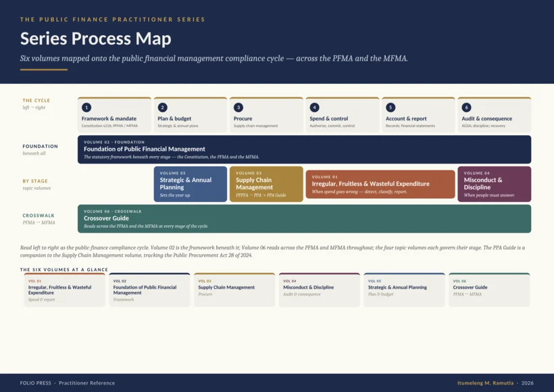The width and height of the screenshot is (554, 392).
Task: Click VOL 01 Irregular, Fruitless & Wasteful glance card
Action: (x=65, y=290)
